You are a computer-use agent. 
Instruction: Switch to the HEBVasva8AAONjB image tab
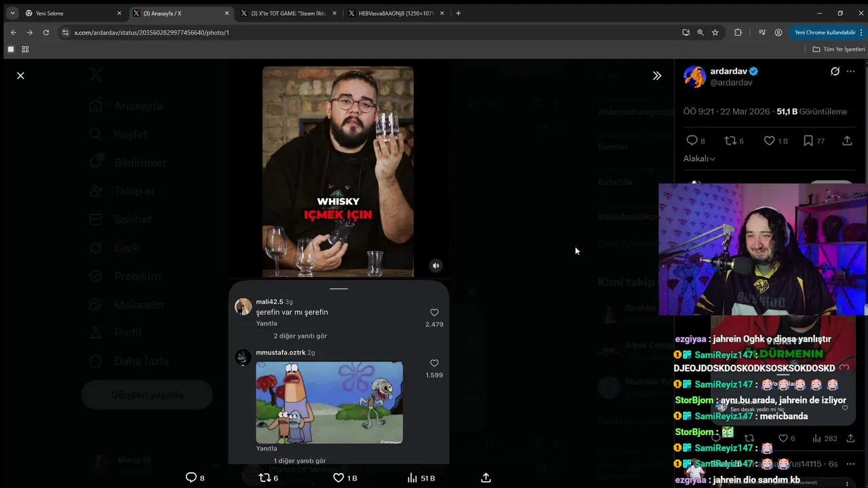397,13
